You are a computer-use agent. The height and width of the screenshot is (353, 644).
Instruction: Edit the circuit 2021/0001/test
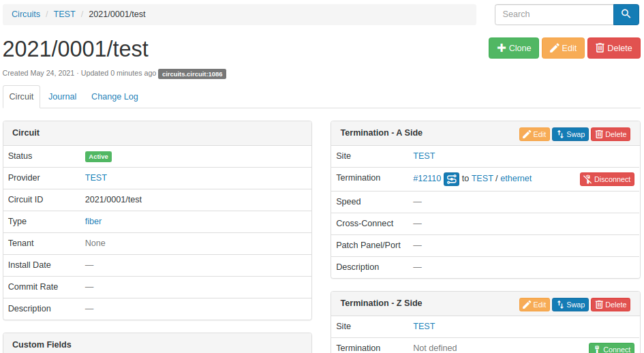coord(563,48)
